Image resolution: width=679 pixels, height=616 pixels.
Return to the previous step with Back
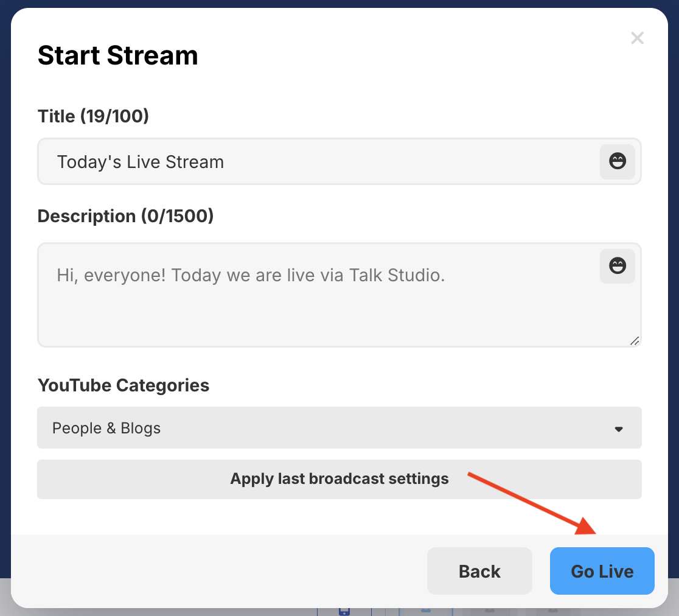[479, 571]
